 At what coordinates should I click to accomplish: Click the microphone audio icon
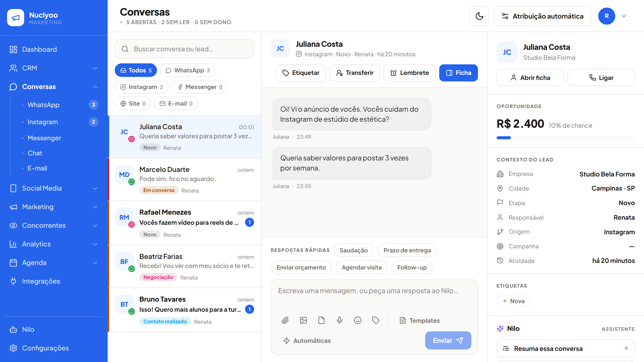[340, 320]
